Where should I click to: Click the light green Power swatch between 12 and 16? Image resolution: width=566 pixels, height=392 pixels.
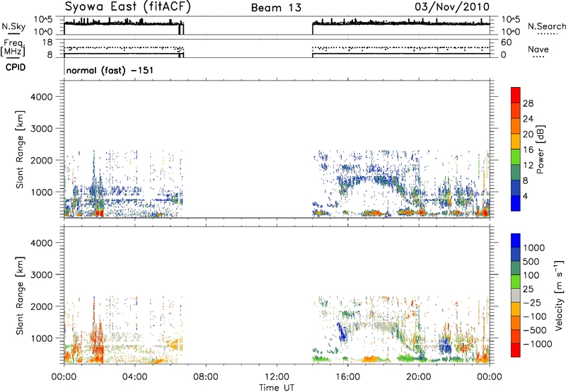point(516,156)
